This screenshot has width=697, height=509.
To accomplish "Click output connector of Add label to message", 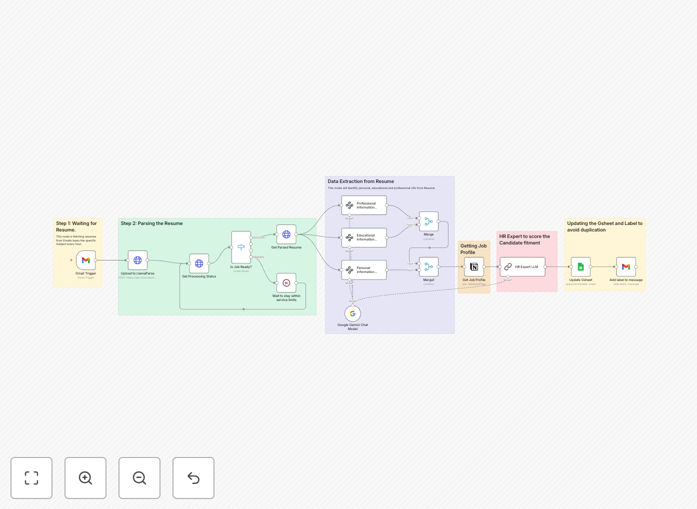I will click(x=637, y=267).
